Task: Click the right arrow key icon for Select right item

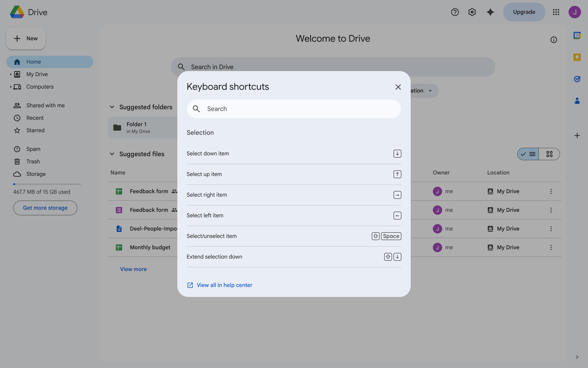Action: click(x=397, y=195)
